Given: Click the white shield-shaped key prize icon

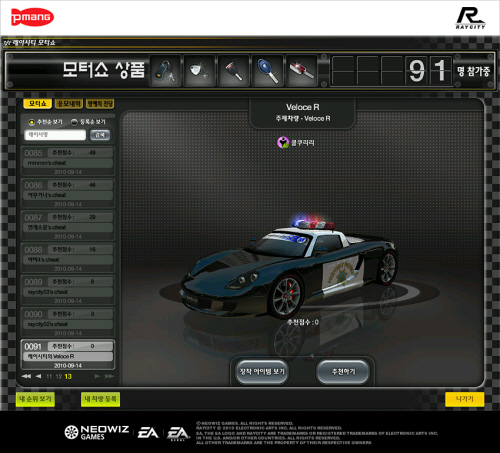Looking at the screenshot, I should pyautogui.click(x=200, y=71).
